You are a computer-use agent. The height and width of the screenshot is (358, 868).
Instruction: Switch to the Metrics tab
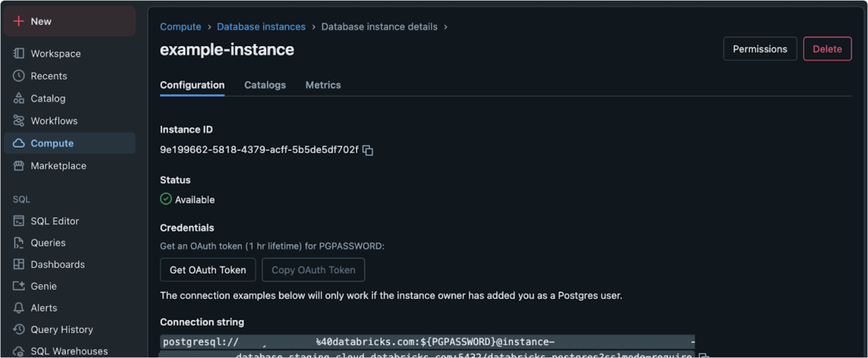(323, 85)
